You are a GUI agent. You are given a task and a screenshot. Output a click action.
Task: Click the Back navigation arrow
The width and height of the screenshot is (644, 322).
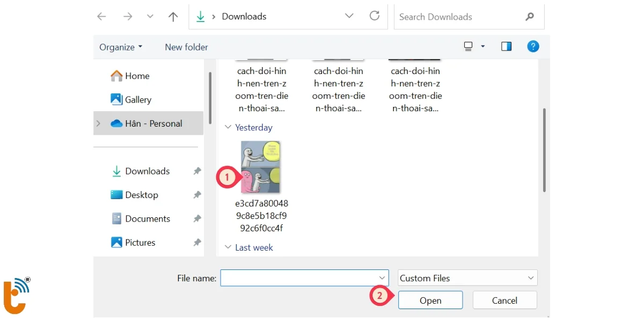(x=101, y=17)
